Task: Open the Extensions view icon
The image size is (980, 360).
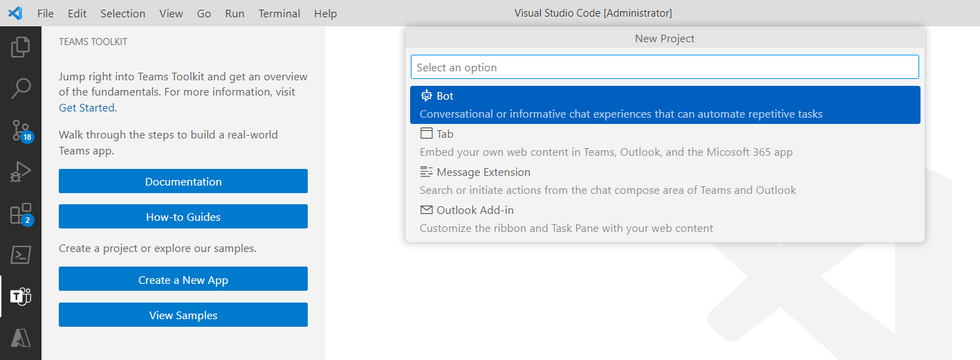Action: point(21,214)
